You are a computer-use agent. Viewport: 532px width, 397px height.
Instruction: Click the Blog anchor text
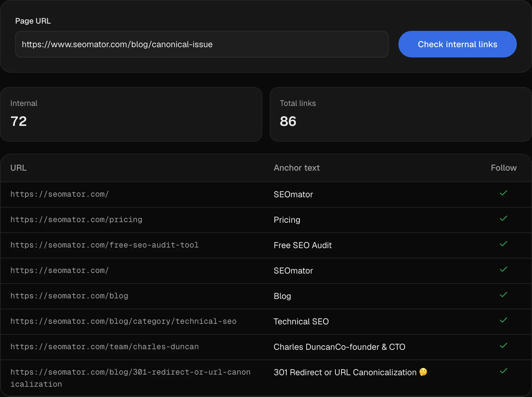coord(282,296)
